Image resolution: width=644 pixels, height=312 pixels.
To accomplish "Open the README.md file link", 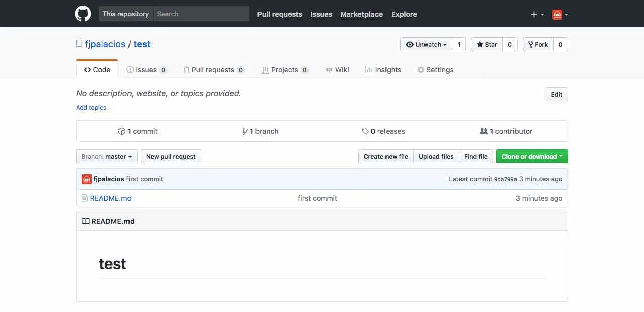I will click(x=111, y=198).
